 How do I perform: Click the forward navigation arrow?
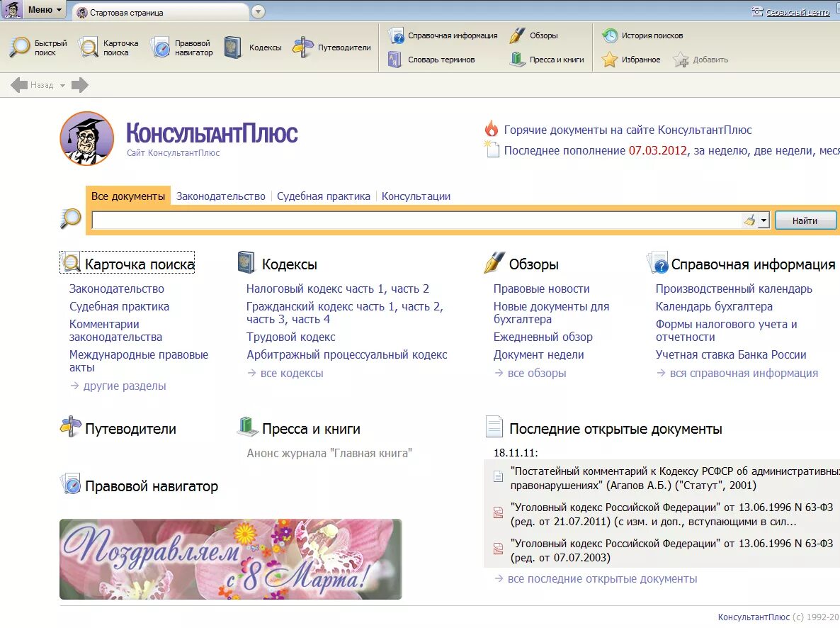click(x=80, y=85)
